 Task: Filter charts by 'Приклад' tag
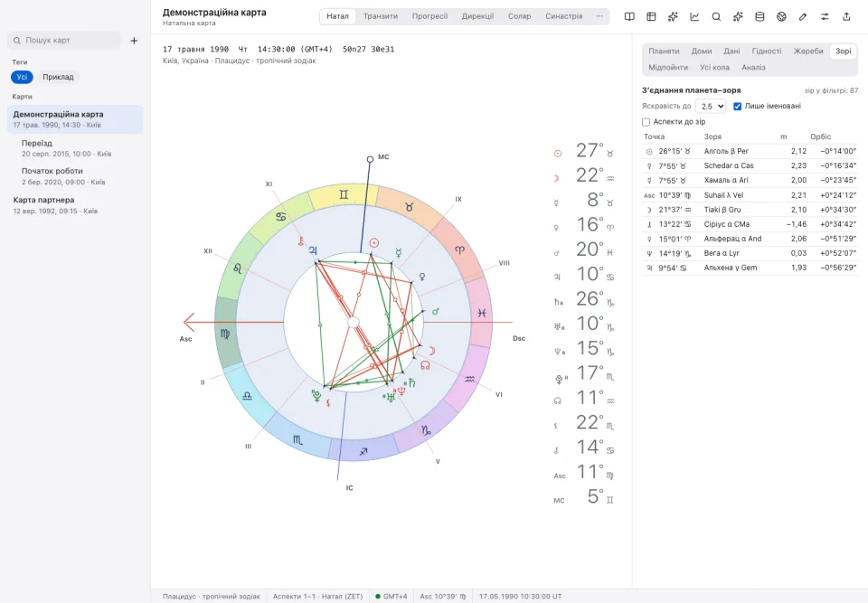pyautogui.click(x=58, y=77)
